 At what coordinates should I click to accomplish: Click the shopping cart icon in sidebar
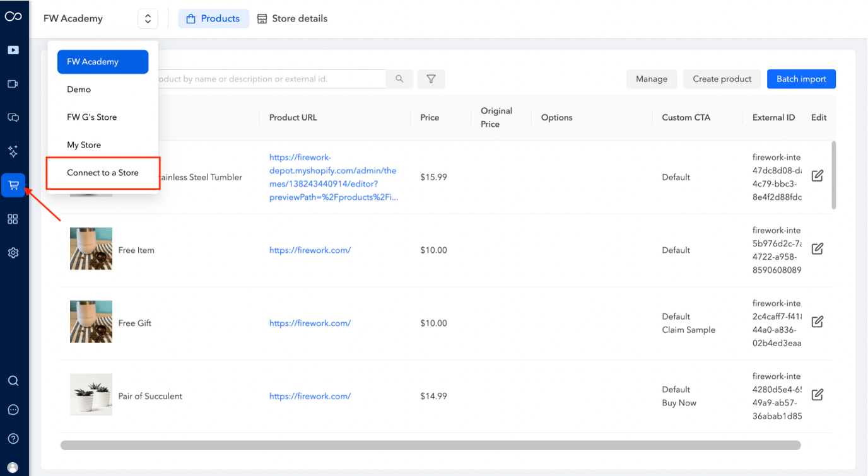click(13, 185)
